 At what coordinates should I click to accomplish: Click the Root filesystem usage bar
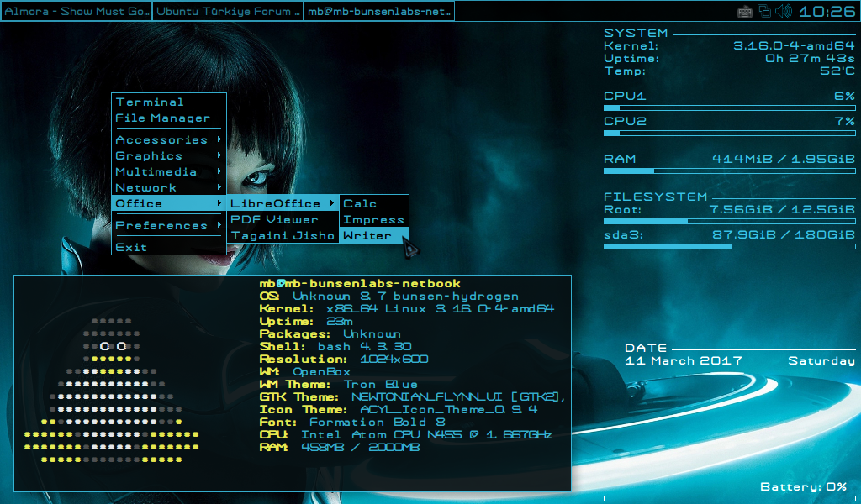click(729, 222)
